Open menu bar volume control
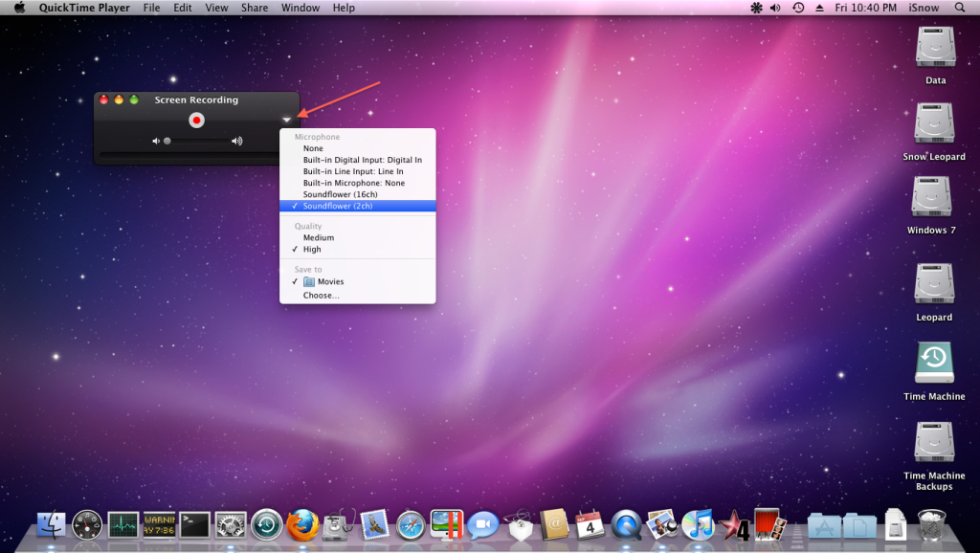The height and width of the screenshot is (553, 980). point(775,8)
